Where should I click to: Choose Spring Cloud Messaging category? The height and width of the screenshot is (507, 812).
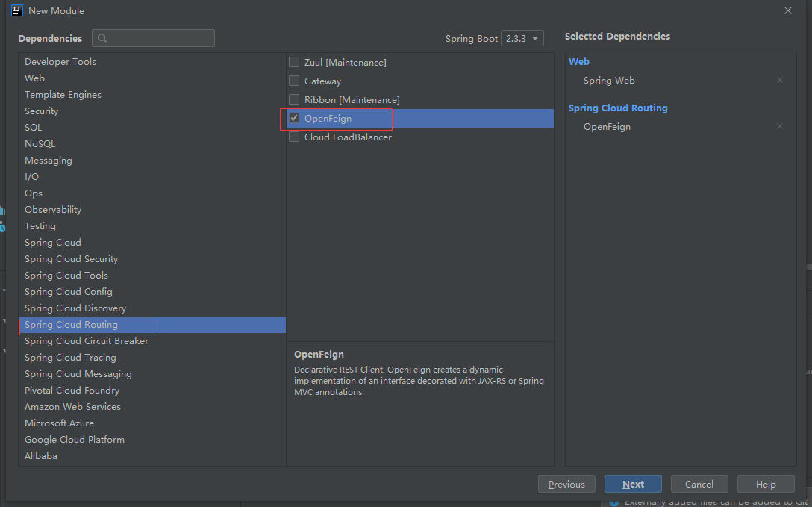(152, 374)
